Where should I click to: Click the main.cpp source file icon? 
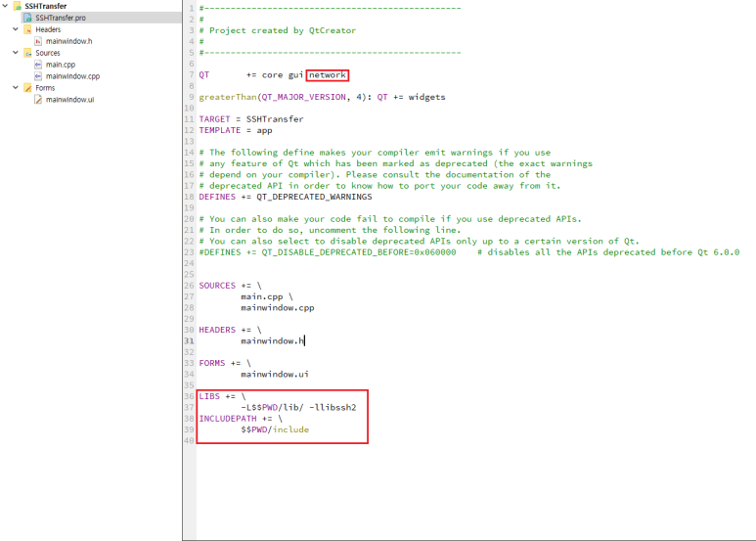38,65
